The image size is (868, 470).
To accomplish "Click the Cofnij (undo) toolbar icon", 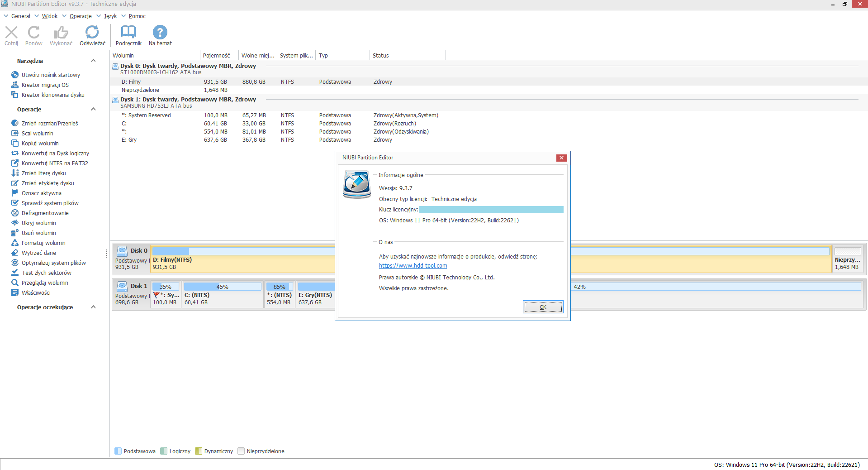I will (11, 32).
